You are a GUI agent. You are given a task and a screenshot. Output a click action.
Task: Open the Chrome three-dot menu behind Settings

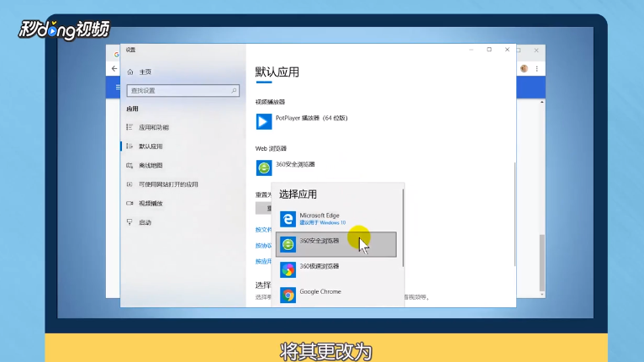[x=536, y=69]
